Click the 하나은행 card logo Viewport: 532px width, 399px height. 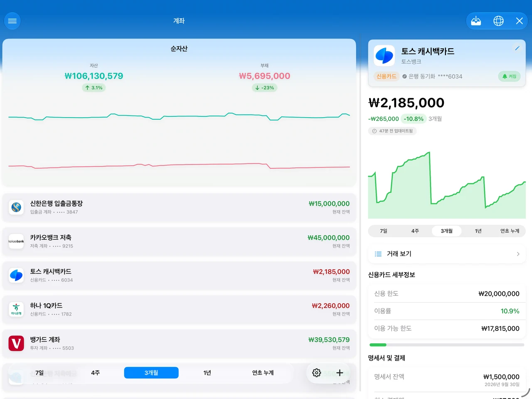(16, 309)
